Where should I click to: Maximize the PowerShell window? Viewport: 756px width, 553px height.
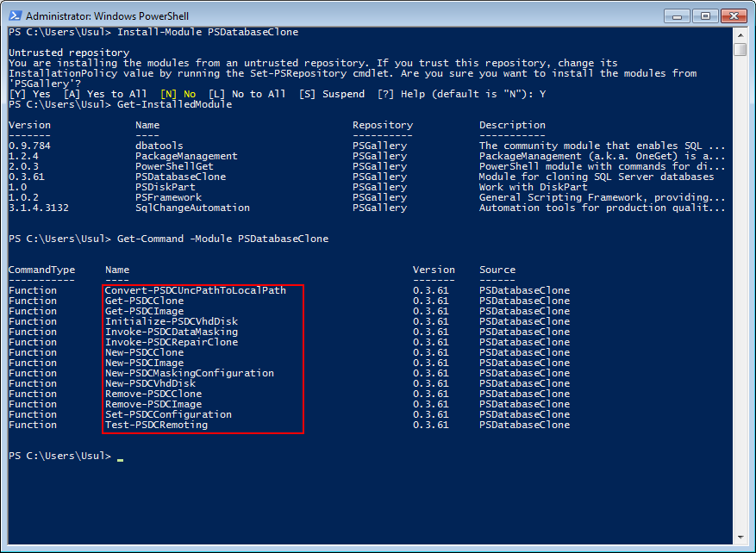(705, 16)
